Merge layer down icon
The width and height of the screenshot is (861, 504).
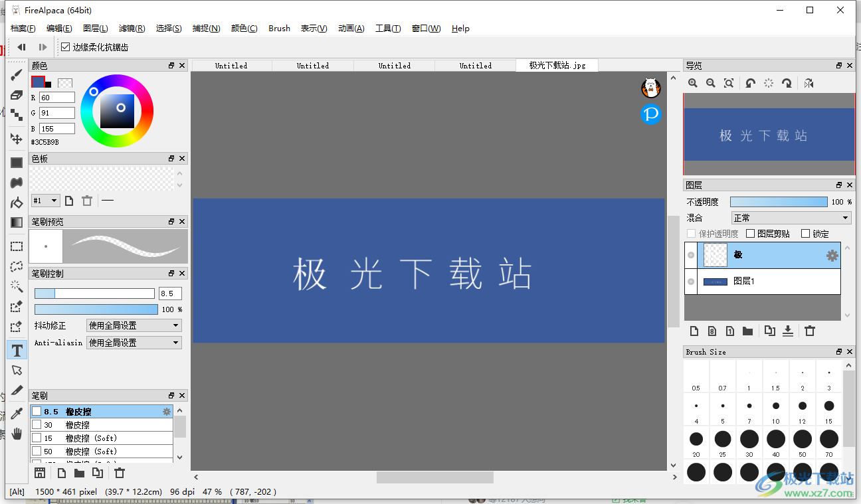(x=788, y=331)
